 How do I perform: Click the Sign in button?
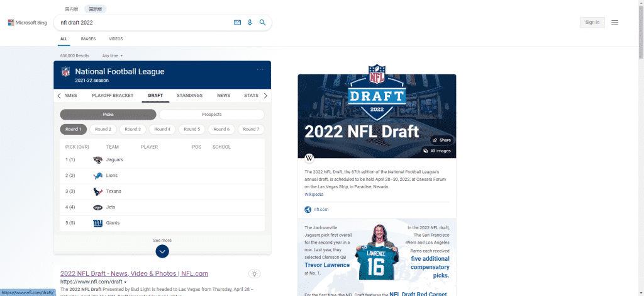[592, 23]
